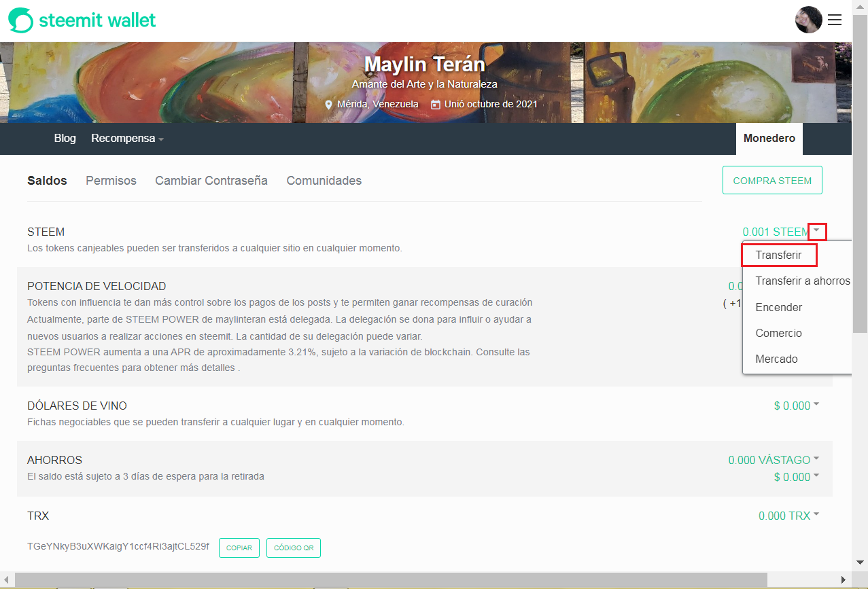Image resolution: width=868 pixels, height=589 pixels.
Task: Click the Maylin Terán profile name
Action: click(425, 64)
